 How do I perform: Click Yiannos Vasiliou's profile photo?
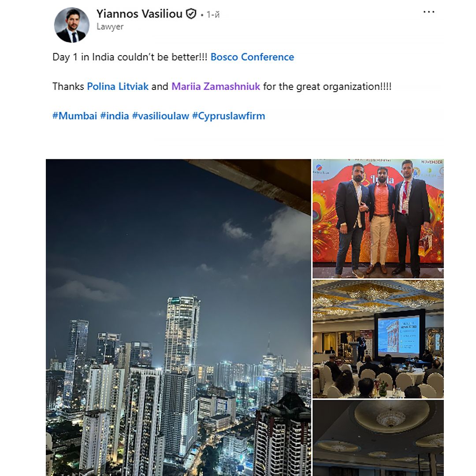72,25
